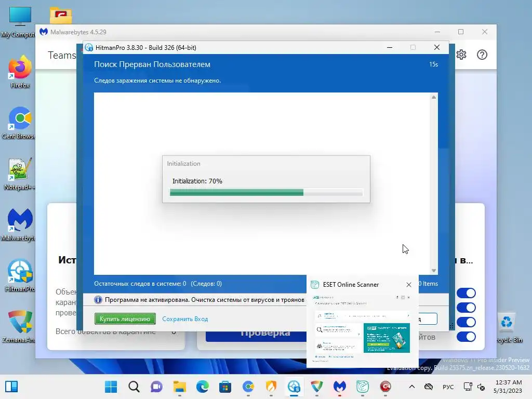
Task: Click Остаточных следов в системе: 0 status
Action: coord(140,284)
